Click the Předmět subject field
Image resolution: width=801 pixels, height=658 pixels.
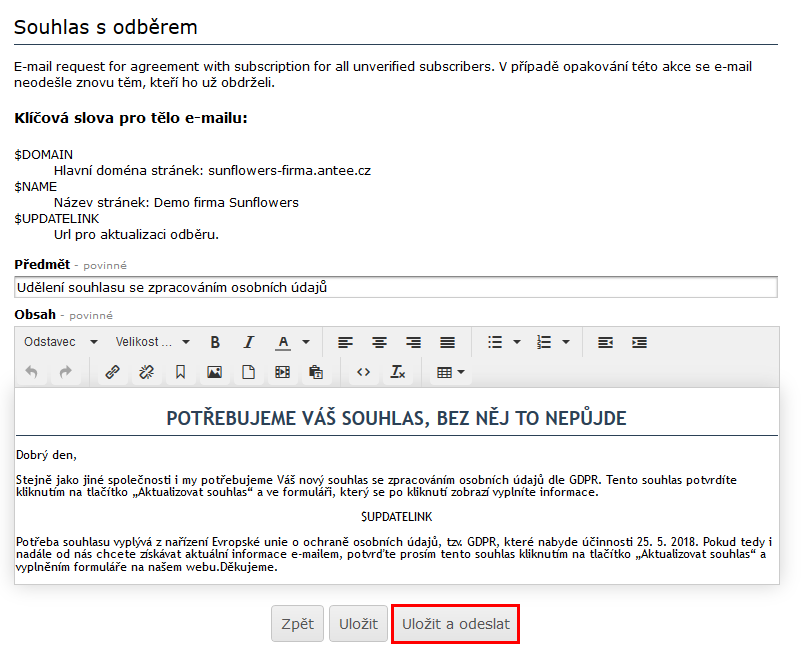point(396,287)
